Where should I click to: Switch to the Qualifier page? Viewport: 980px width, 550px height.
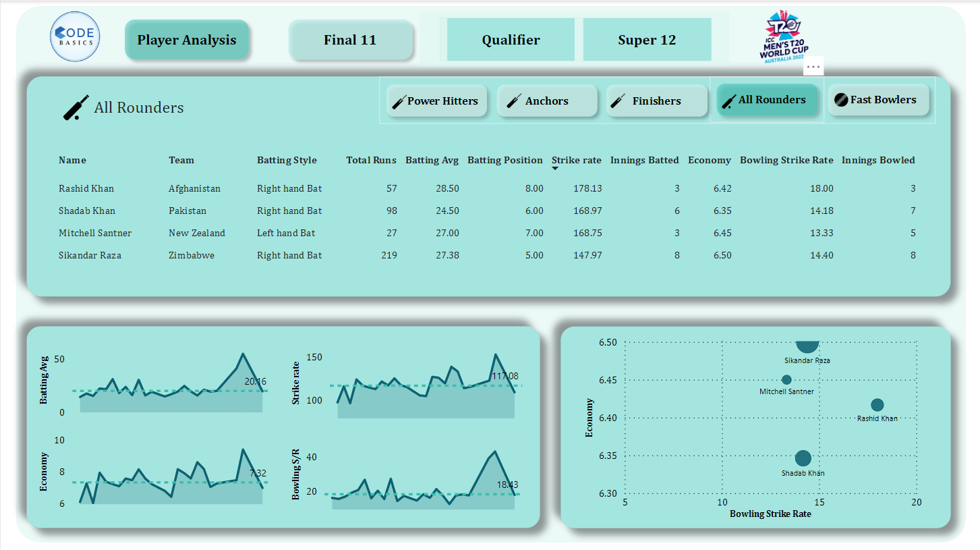[511, 39]
